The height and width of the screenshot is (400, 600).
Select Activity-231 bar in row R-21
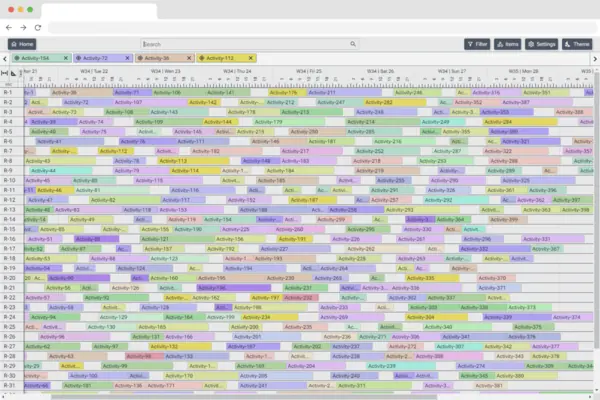point(305,288)
